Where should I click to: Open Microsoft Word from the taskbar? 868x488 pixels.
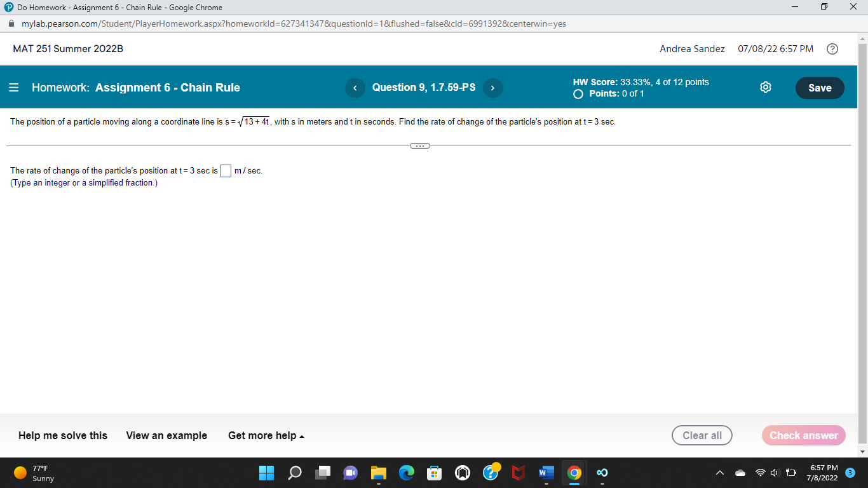pyautogui.click(x=545, y=473)
